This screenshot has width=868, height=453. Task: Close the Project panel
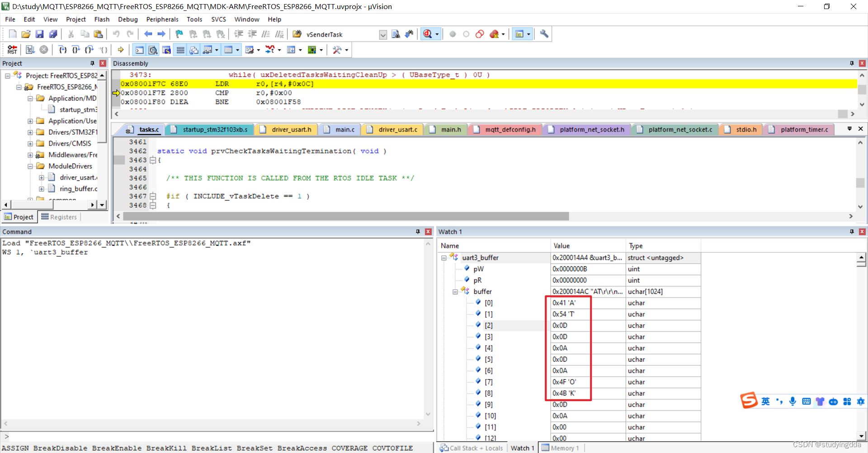103,63
